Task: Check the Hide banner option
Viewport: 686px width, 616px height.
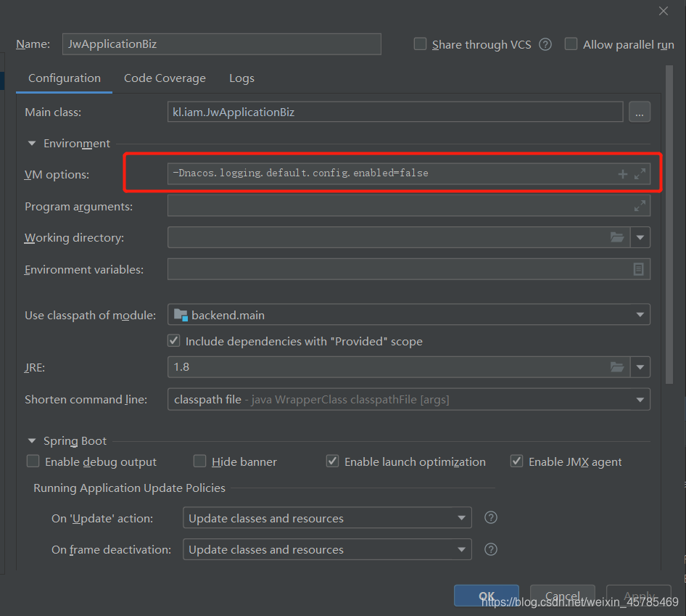Action: pos(199,461)
